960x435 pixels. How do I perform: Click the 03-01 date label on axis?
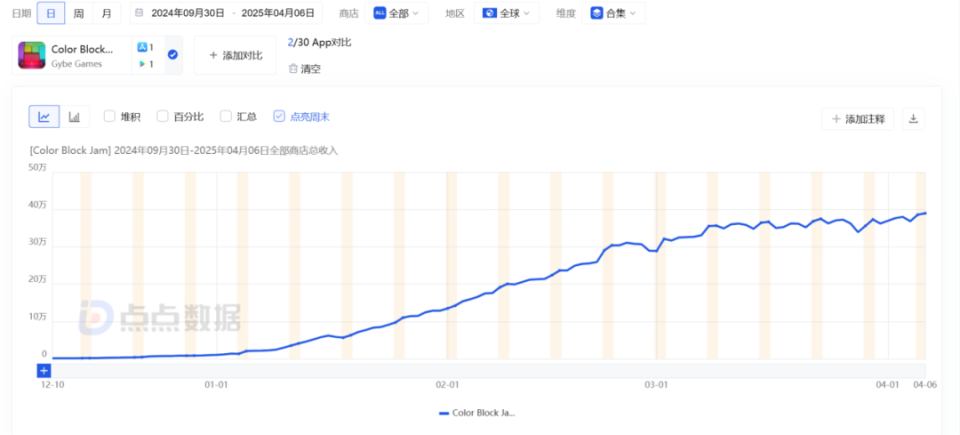[656, 385]
